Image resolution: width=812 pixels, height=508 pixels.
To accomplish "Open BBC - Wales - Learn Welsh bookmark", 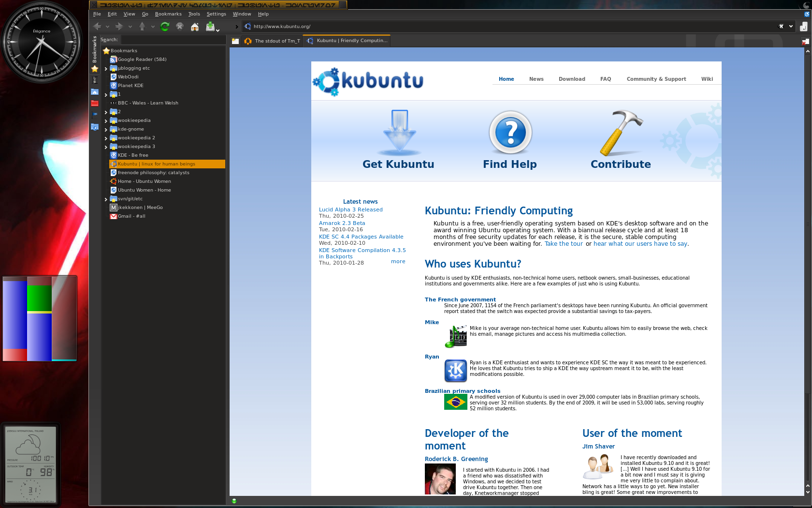I will pos(144,103).
